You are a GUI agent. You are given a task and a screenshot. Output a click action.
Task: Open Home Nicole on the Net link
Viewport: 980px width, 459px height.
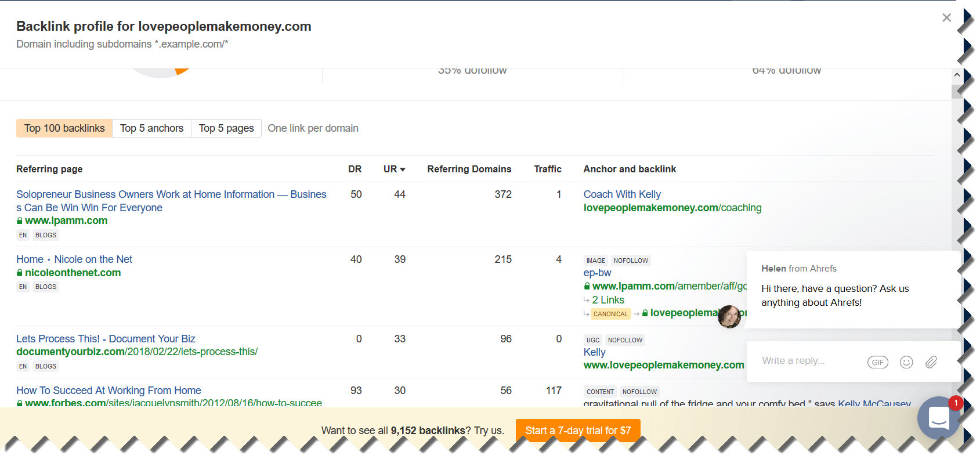74,259
